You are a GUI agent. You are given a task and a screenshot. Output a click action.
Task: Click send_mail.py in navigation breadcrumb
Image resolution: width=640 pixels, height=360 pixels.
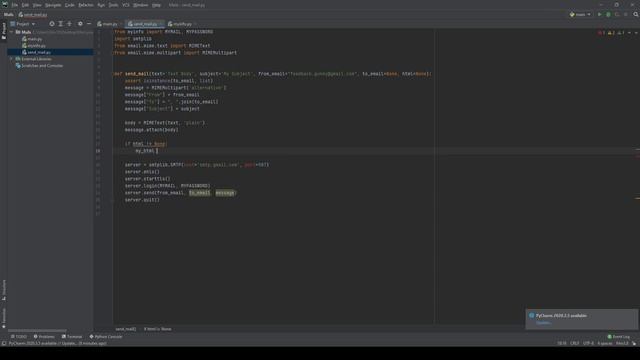pyautogui.click(x=33, y=15)
